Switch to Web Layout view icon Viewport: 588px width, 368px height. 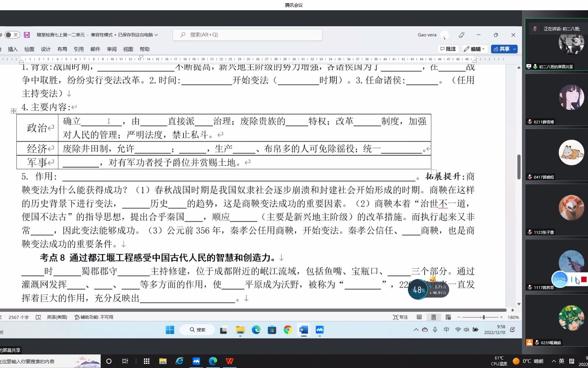click(x=448, y=317)
